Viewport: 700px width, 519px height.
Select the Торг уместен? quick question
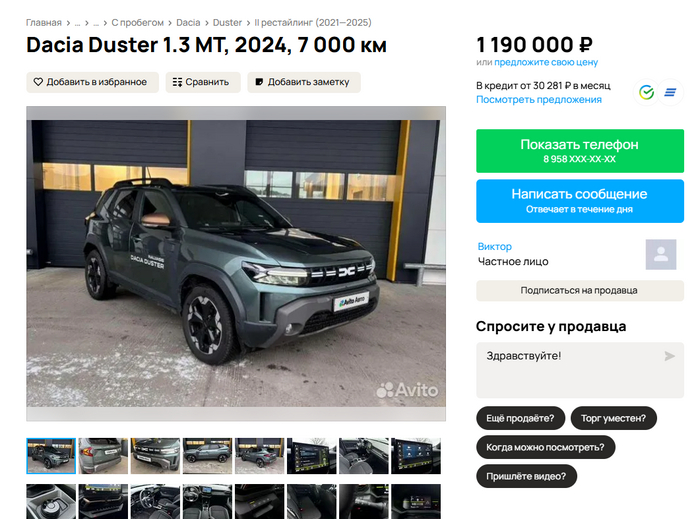point(613,418)
